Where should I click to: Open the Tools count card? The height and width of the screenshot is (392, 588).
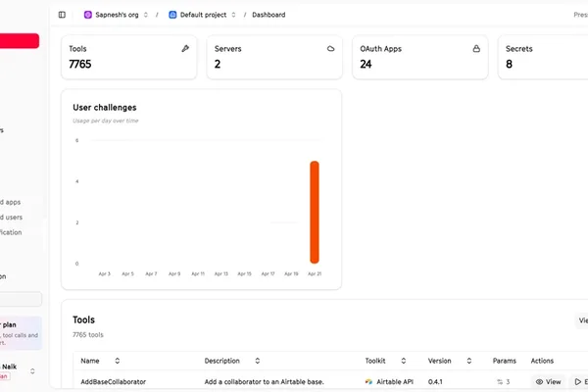129,57
